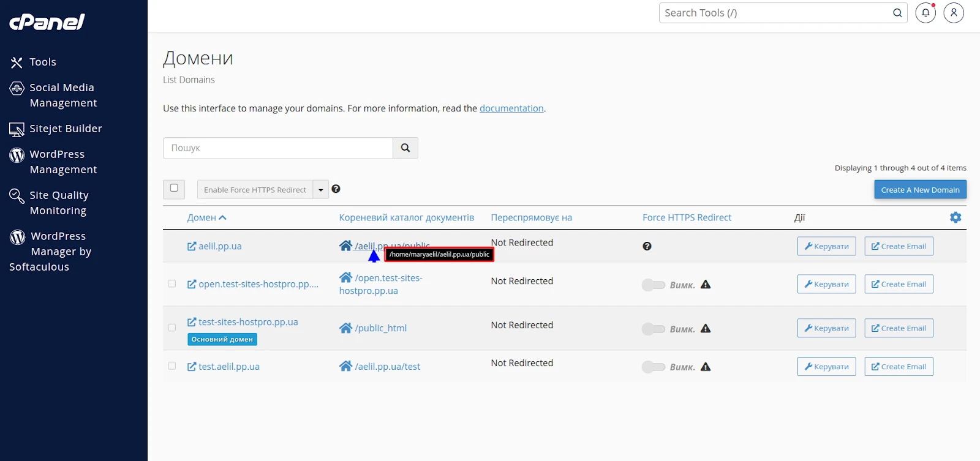Screen dimensions: 980x461
Task: Click warning icon in open.test-sites-hostpro.pp.ua row
Action: pos(706,284)
